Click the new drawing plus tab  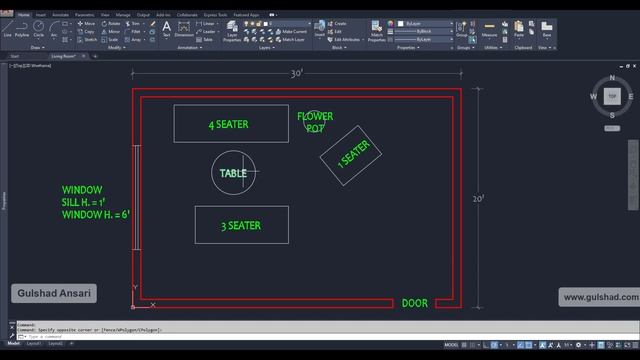coord(95,56)
